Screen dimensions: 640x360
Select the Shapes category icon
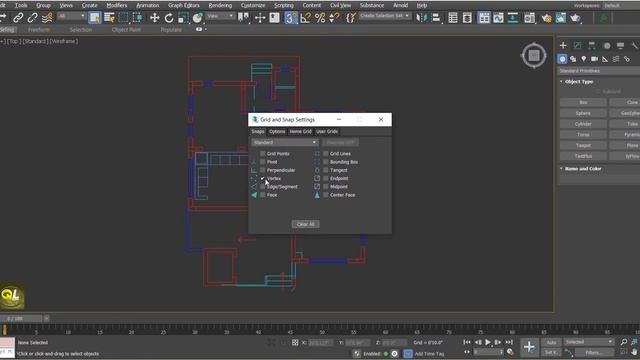pyautogui.click(x=573, y=59)
